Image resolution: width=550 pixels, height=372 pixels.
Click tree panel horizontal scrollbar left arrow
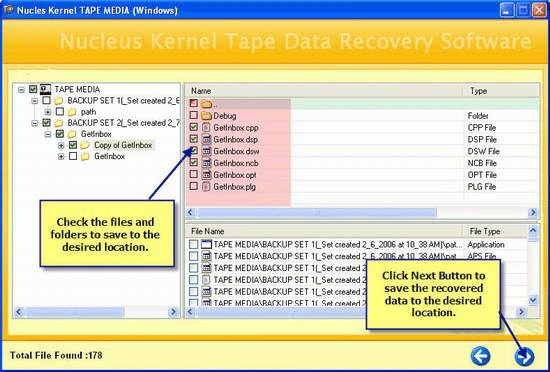click(x=19, y=312)
